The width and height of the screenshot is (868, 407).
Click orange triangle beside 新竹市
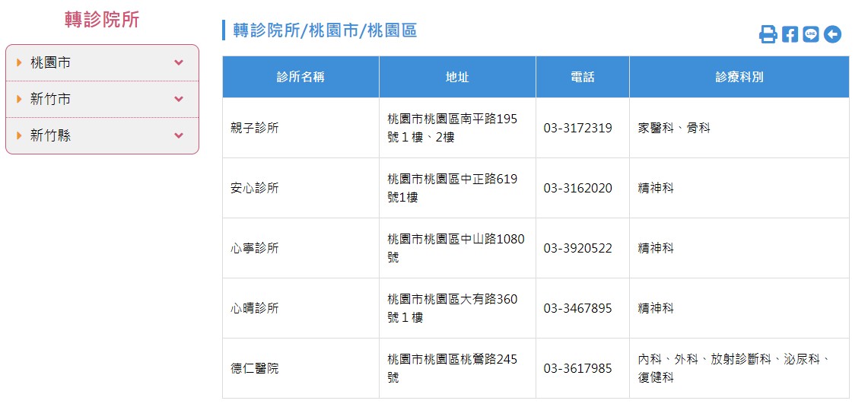tap(20, 100)
